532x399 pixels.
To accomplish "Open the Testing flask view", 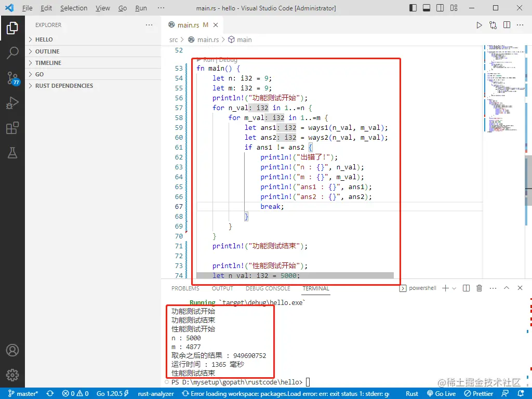I will [x=12, y=153].
